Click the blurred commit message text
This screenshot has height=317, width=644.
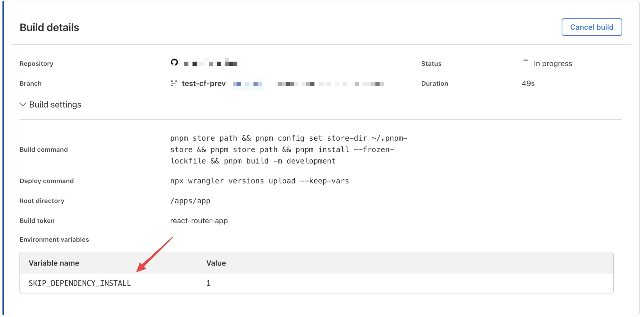point(329,84)
